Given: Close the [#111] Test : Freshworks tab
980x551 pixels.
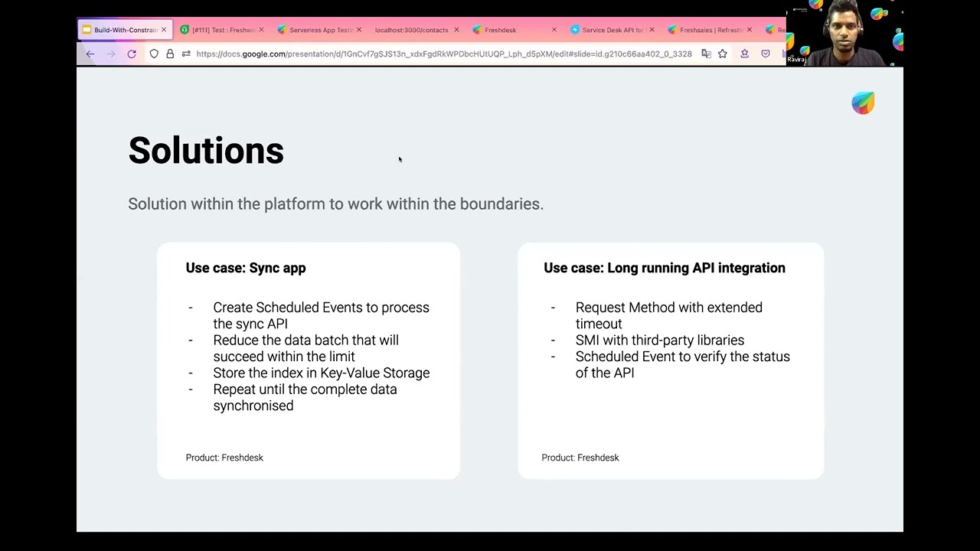Looking at the screenshot, I should (x=261, y=30).
